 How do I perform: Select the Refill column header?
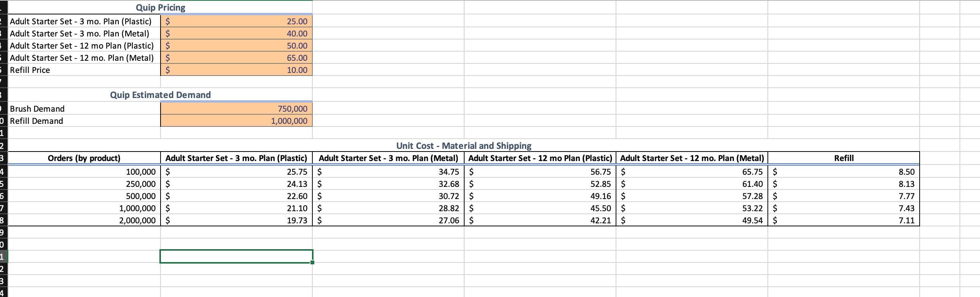(x=844, y=158)
